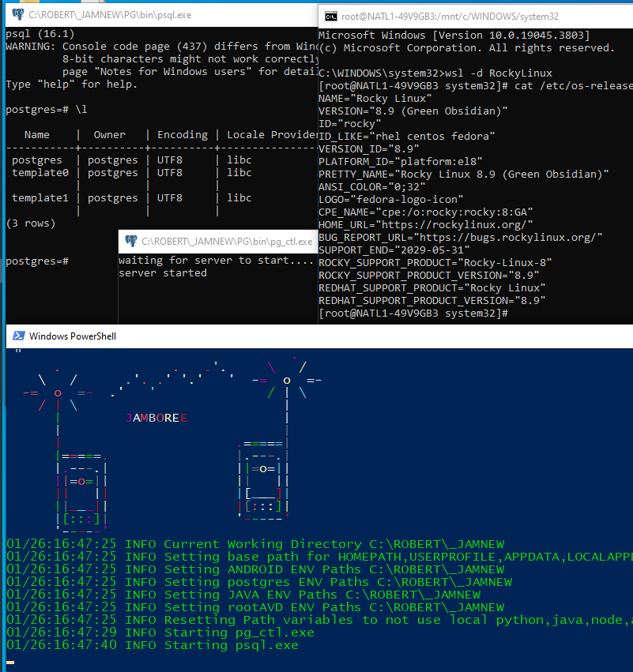Click the VERSION="8.9 (Green Obsidian)" line

click(413, 111)
